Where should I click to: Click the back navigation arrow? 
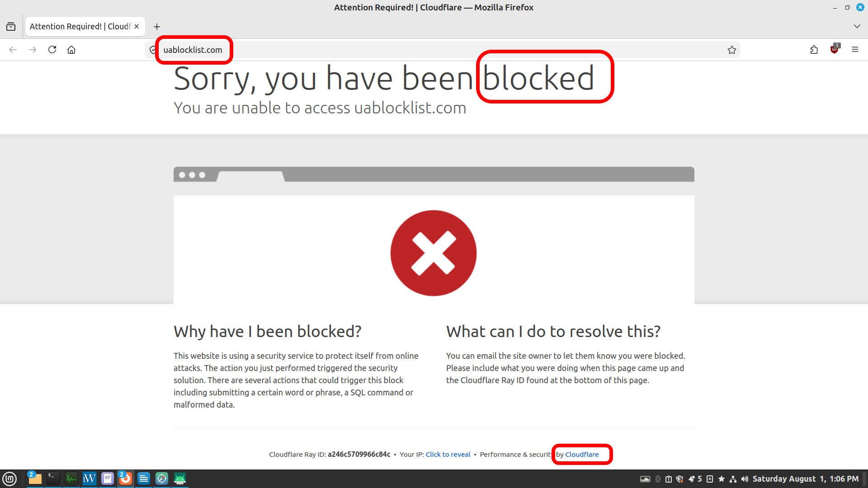pyautogui.click(x=13, y=50)
